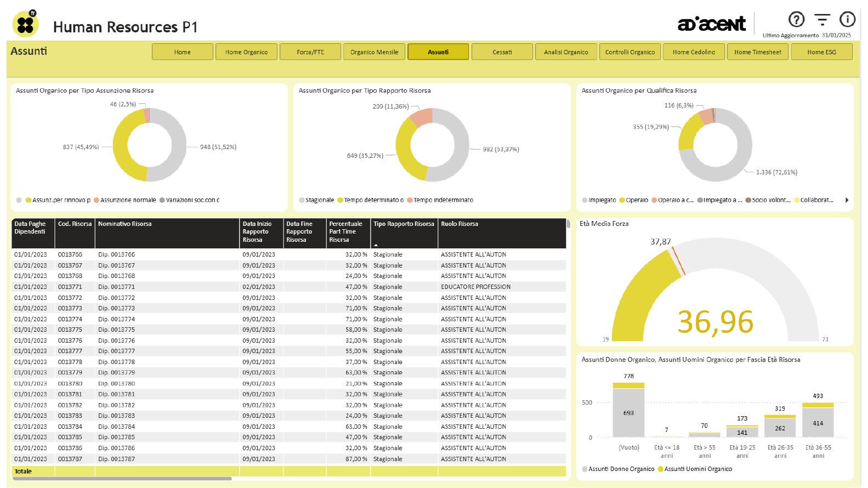Open the help question mark icon
This screenshot has height=488, width=868.
[x=796, y=20]
